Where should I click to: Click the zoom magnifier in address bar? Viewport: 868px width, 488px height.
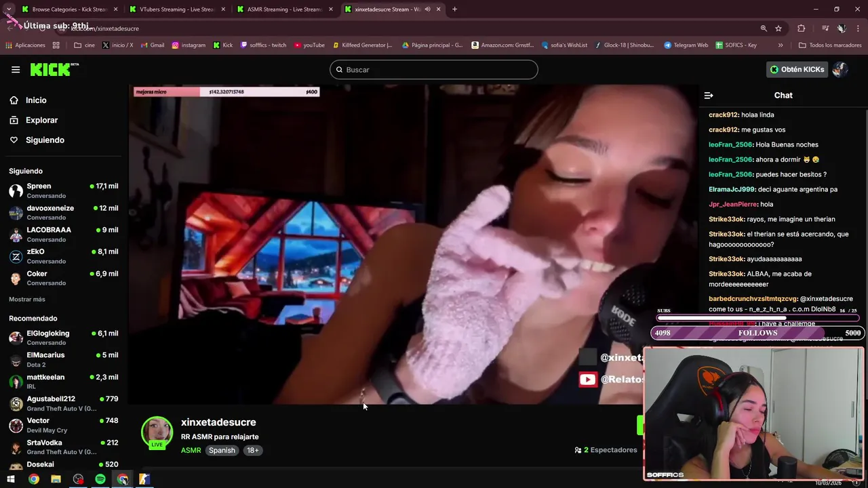[x=764, y=28]
